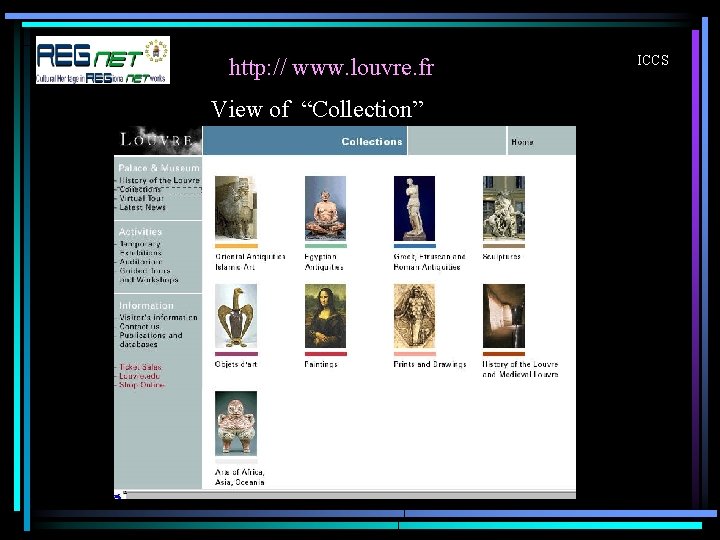The image size is (720, 540).
Task: Click the http://www.louvre.fr URL text
Action: point(331,68)
